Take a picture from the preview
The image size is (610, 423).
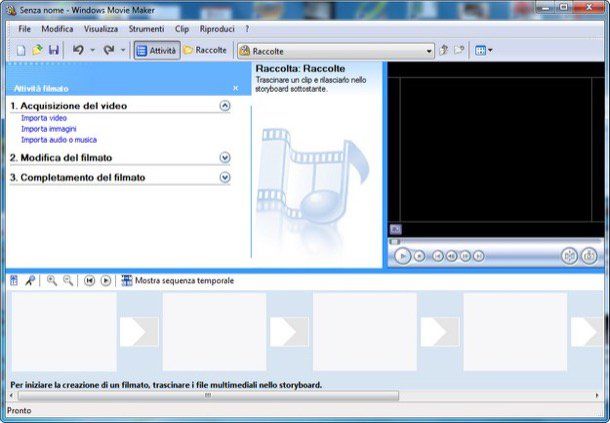pos(589,256)
